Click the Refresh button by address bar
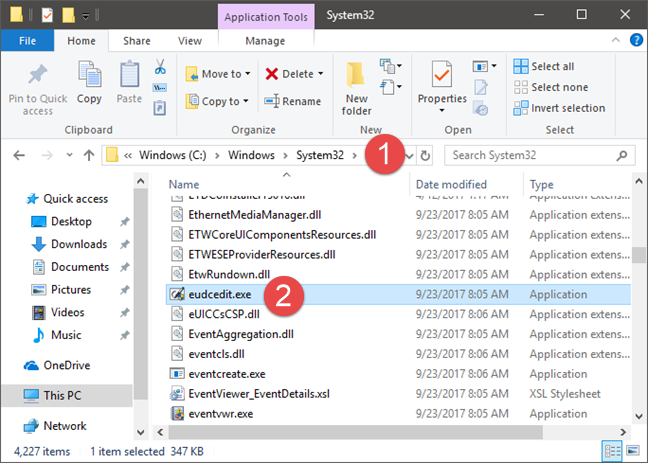The image size is (648, 463). (424, 156)
